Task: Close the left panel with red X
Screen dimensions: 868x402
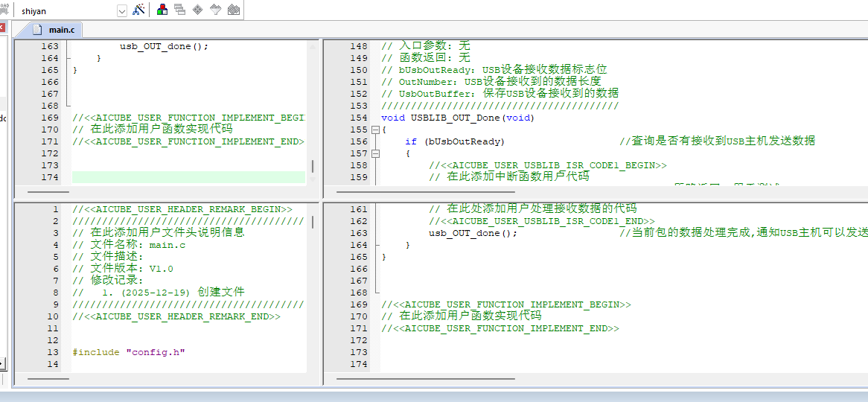Action: (x=1, y=28)
